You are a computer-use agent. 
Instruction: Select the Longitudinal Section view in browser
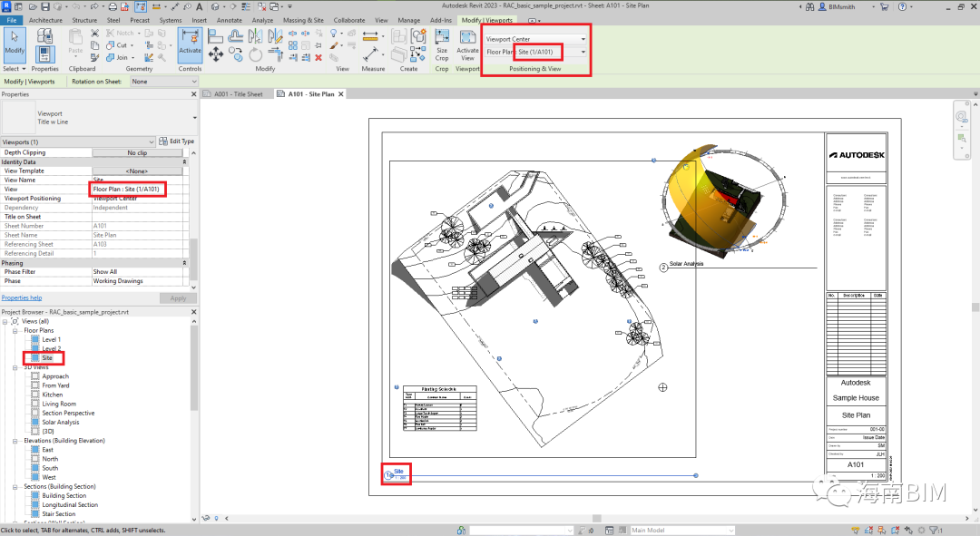[70, 505]
